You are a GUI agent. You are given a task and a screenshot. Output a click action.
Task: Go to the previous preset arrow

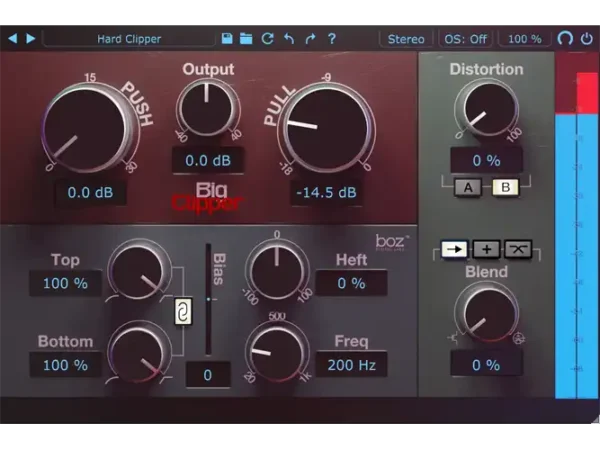(13, 38)
